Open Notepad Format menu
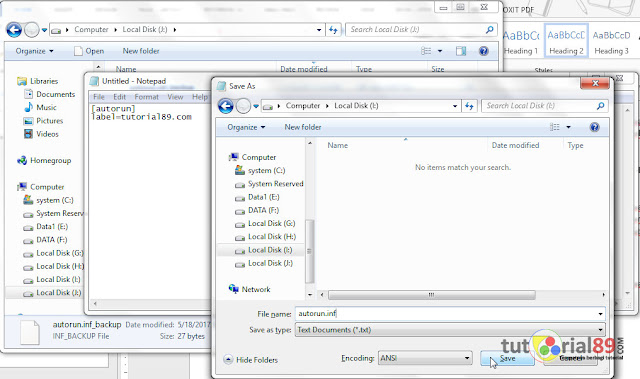 point(147,97)
